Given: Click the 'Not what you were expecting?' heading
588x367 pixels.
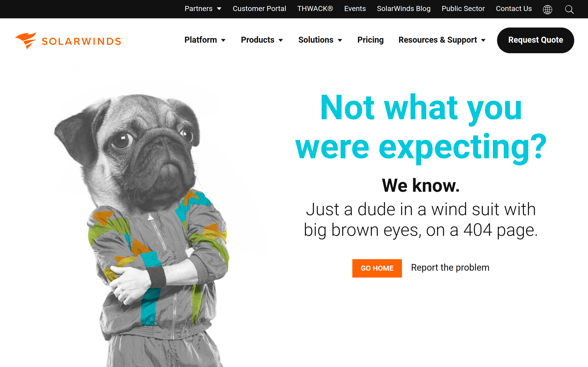Looking at the screenshot, I should coord(421,127).
